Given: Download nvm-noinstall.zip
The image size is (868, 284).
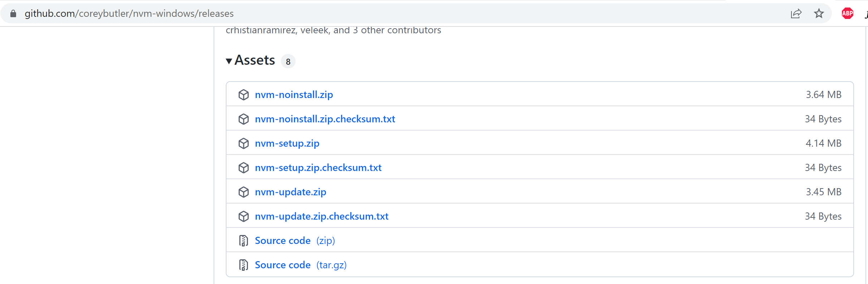Looking at the screenshot, I should (294, 95).
